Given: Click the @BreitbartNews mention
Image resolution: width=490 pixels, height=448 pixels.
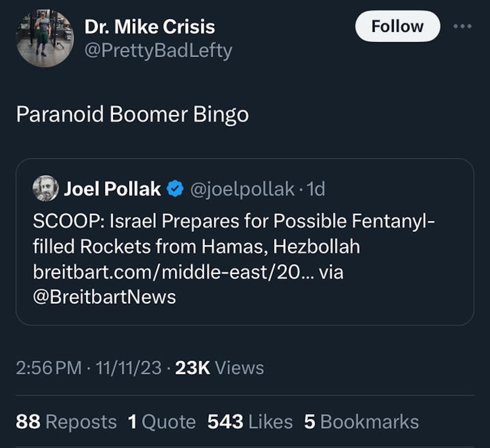Looking at the screenshot, I should tap(104, 297).
